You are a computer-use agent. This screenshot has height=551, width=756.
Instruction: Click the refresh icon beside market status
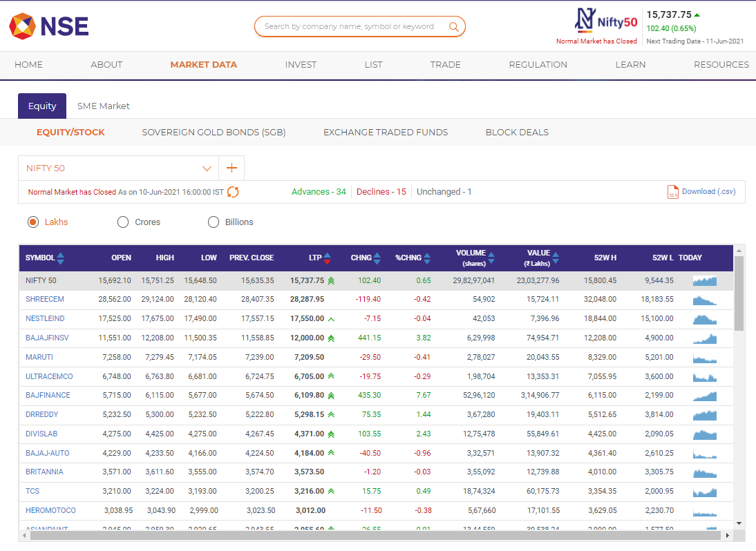pos(233,192)
